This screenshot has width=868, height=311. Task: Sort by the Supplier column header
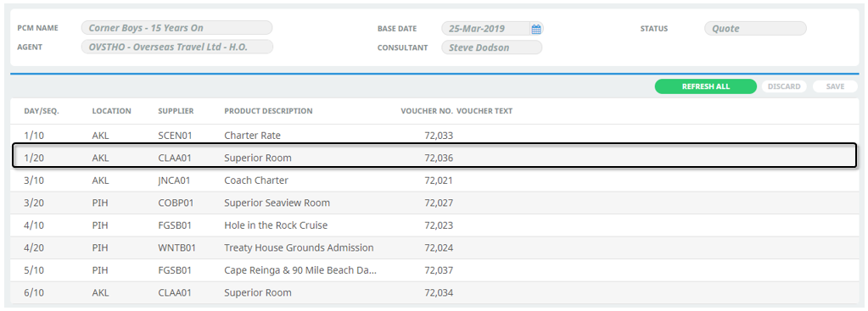click(x=176, y=111)
